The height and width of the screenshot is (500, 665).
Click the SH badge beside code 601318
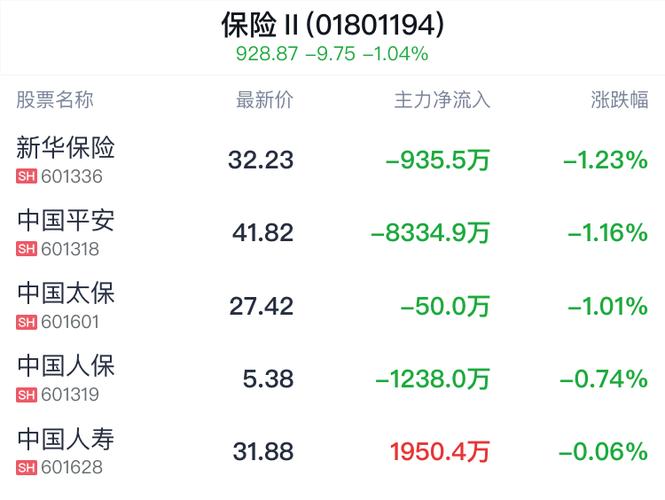tap(26, 249)
